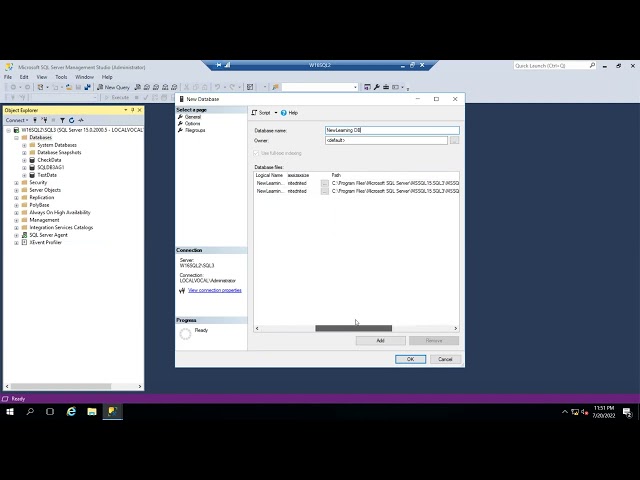Open the Script dropdown arrow in dialog
This screenshot has width=640, height=480.
pyautogui.click(x=276, y=113)
